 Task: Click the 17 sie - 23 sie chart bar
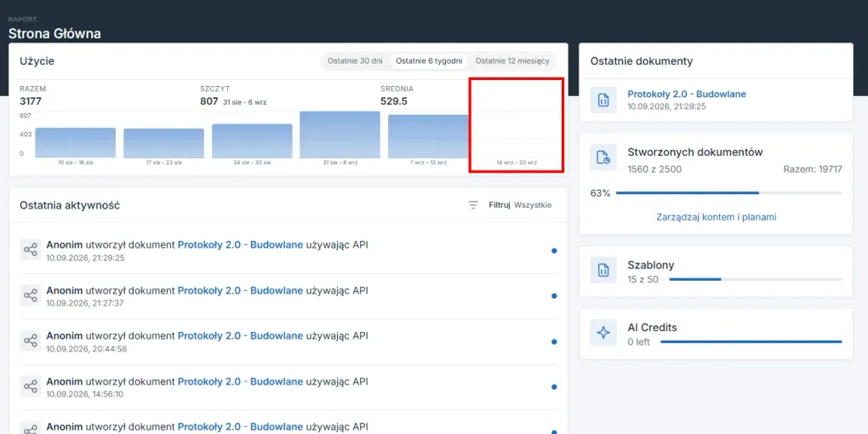(164, 143)
